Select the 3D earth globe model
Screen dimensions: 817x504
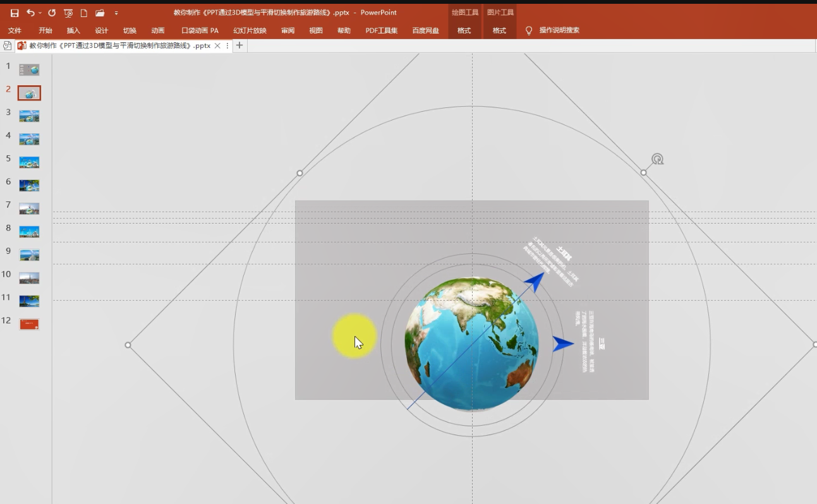[x=471, y=344]
